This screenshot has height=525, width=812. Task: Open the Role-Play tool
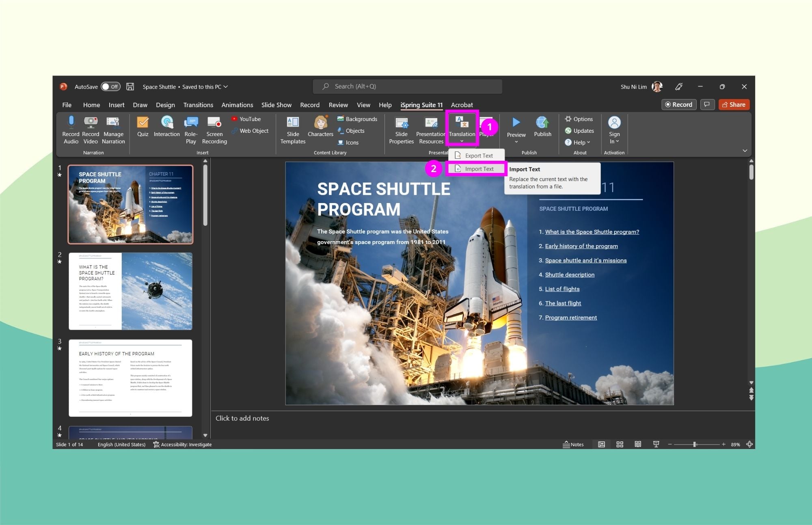pos(191,130)
